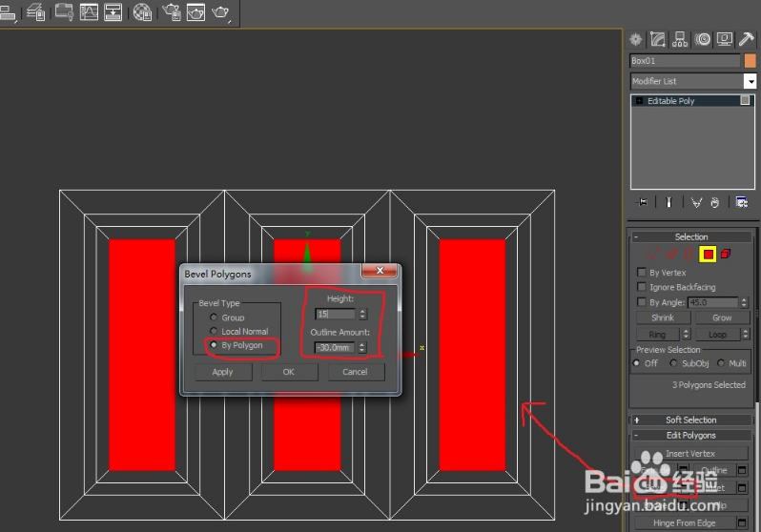This screenshot has width=761, height=532.
Task: Click the Box01 object name field
Action: (685, 61)
